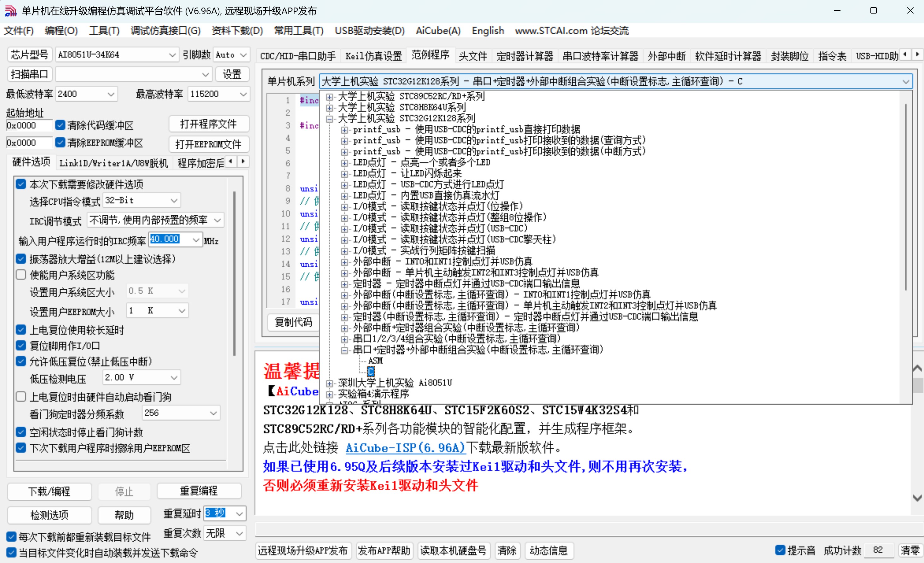The height and width of the screenshot is (563, 924).
Task: Enable 上电复位时由硬件自动启动看门狗
Action: coord(21,397)
